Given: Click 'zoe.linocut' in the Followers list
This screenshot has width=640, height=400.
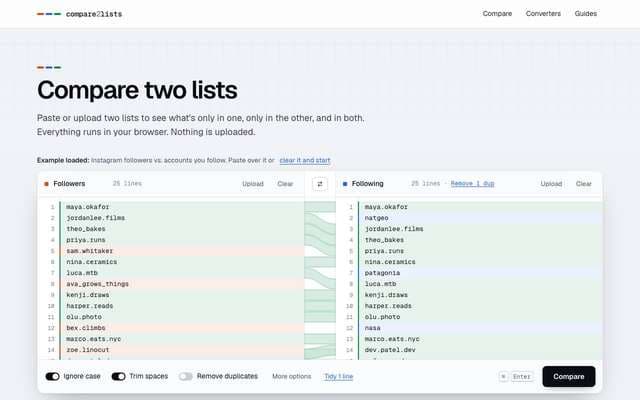Looking at the screenshot, I should coord(87,350).
